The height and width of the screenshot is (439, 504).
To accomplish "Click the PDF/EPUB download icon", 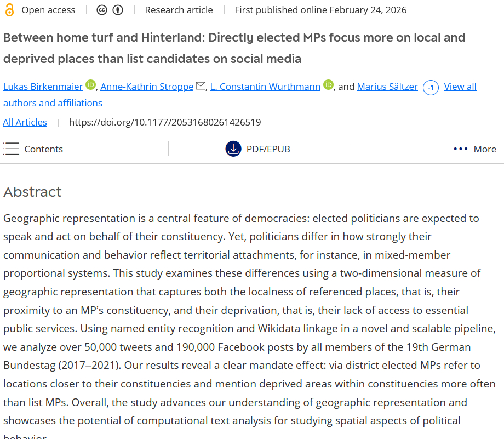I will click(233, 149).
